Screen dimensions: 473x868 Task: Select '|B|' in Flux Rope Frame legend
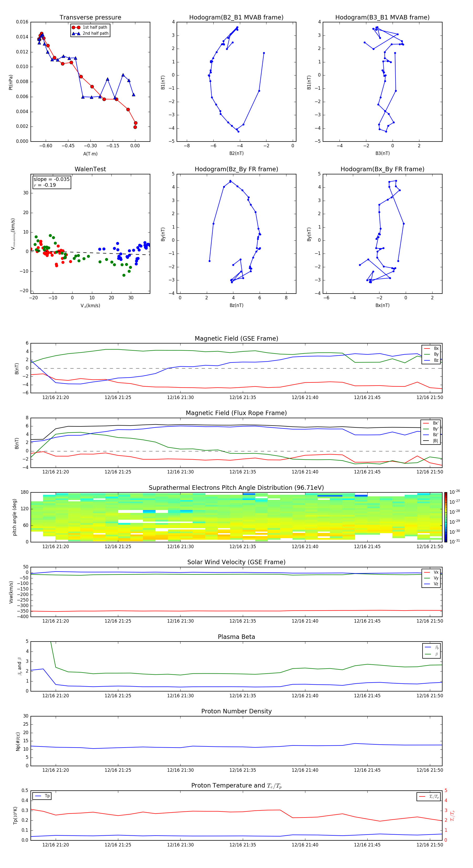pyautogui.click(x=431, y=441)
